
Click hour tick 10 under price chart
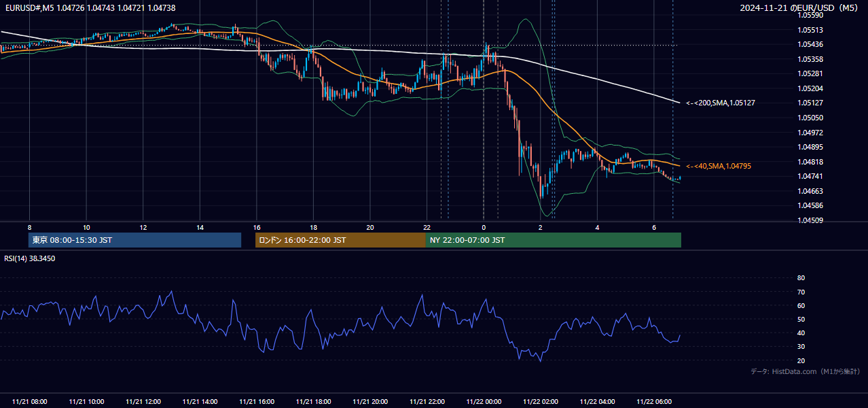click(86, 227)
